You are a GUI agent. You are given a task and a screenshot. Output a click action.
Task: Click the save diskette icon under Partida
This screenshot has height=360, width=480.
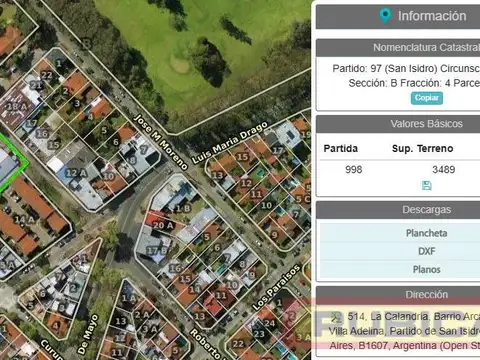coord(427,186)
